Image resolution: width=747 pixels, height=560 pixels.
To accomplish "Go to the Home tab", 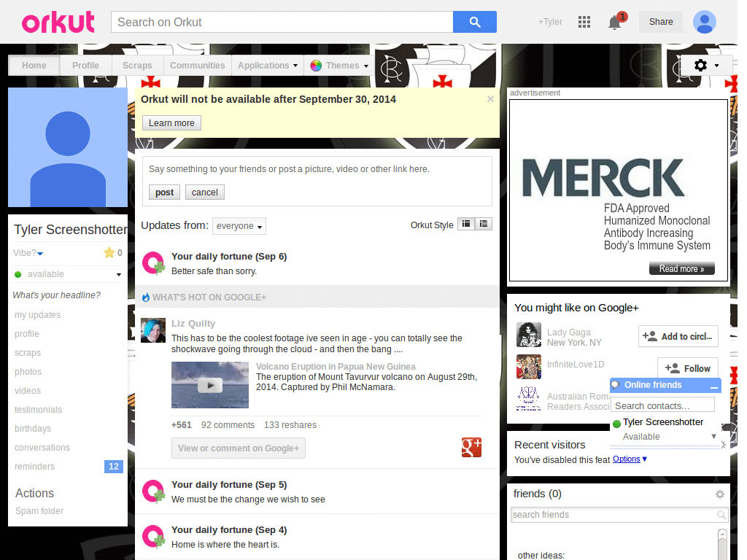I will point(34,66).
